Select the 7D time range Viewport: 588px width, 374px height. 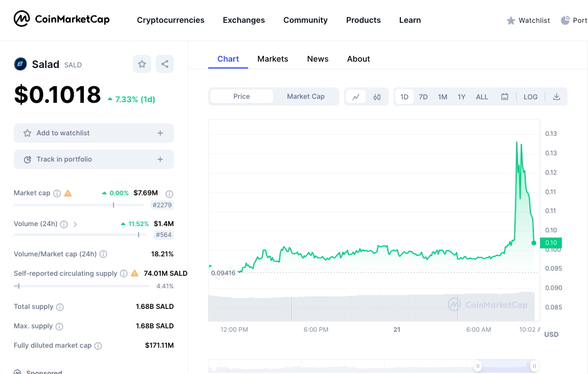tap(423, 97)
